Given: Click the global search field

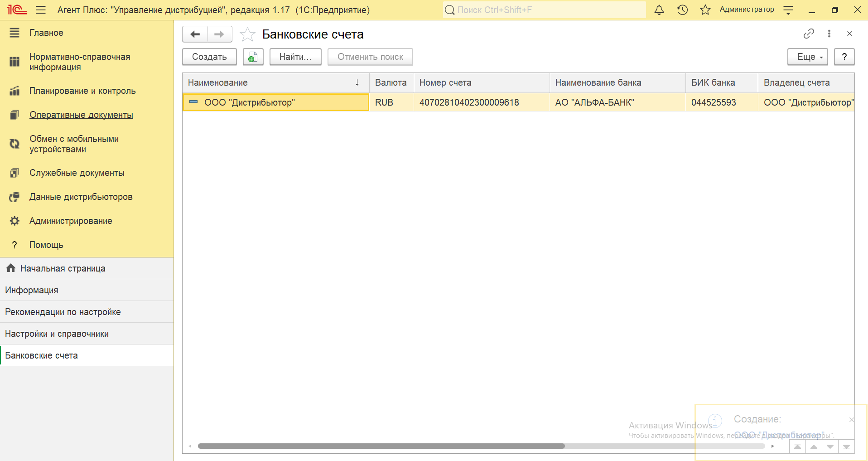Looking at the screenshot, I should (544, 10).
